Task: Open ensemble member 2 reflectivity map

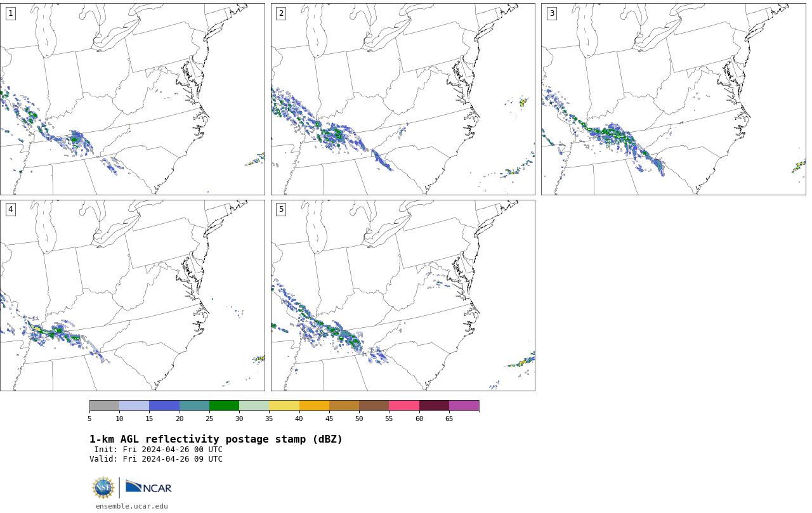Action: click(403, 99)
